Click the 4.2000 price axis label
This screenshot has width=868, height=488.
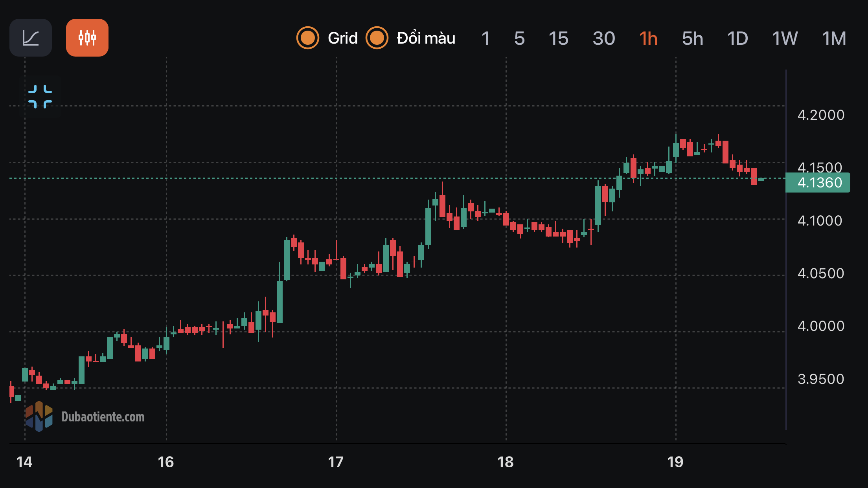[x=821, y=115]
